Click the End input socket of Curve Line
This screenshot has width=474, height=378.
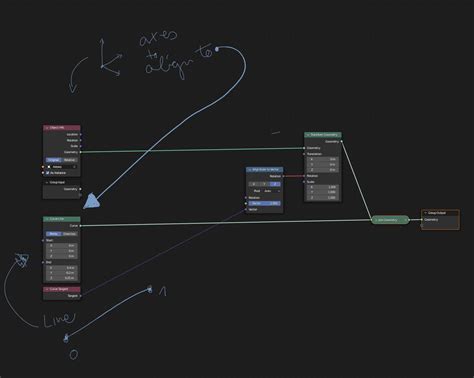43,262
